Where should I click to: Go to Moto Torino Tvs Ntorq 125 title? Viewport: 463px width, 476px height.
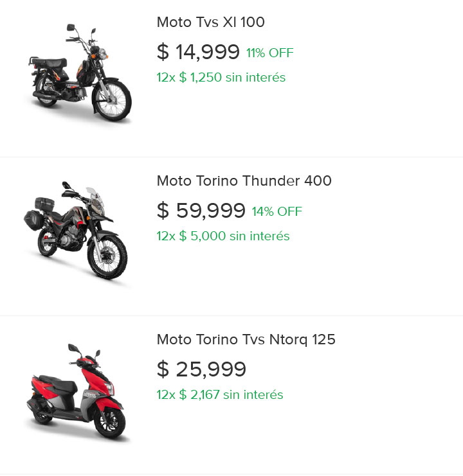click(x=246, y=340)
